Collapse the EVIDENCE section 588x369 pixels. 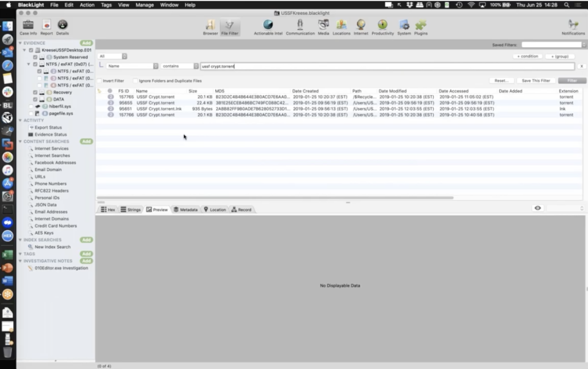(20, 43)
